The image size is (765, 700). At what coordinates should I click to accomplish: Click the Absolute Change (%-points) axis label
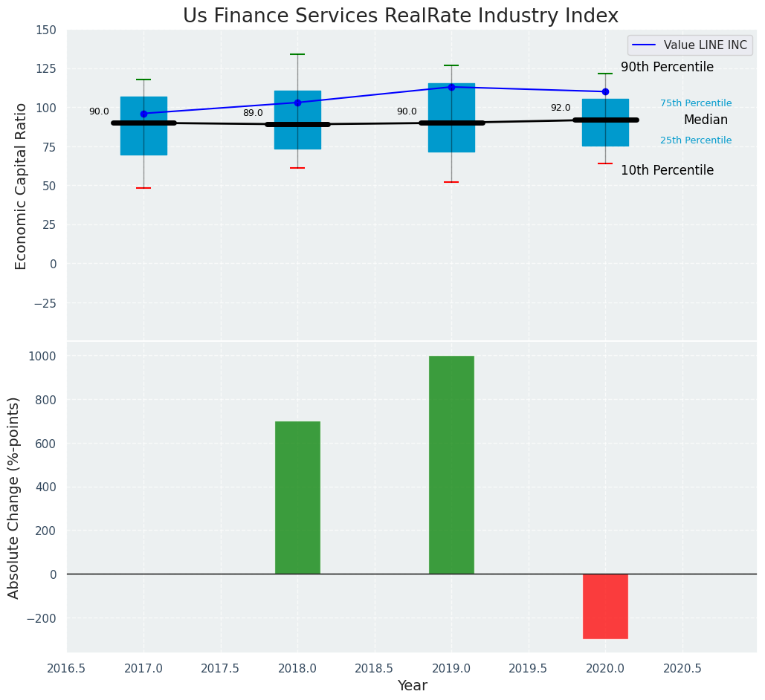point(14,497)
